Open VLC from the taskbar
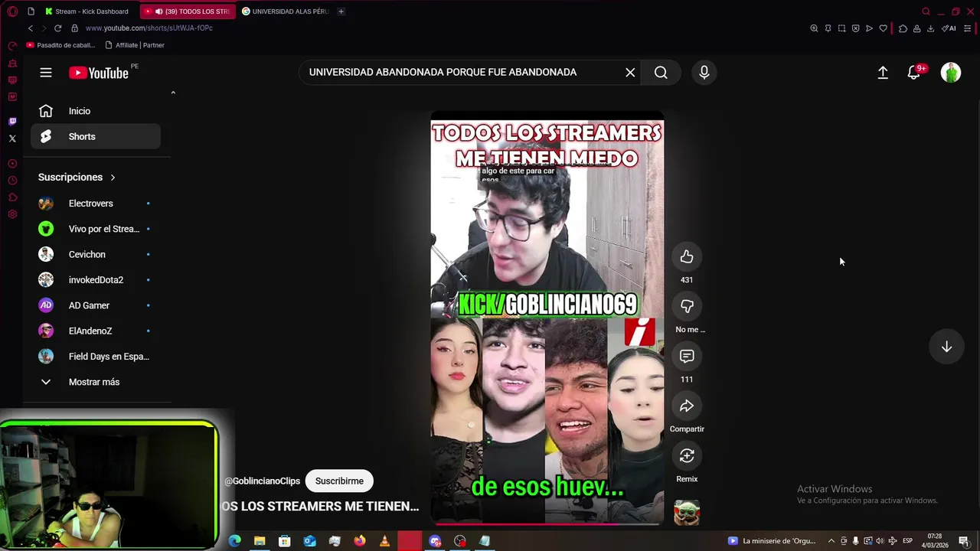The image size is (980, 551). click(x=384, y=541)
